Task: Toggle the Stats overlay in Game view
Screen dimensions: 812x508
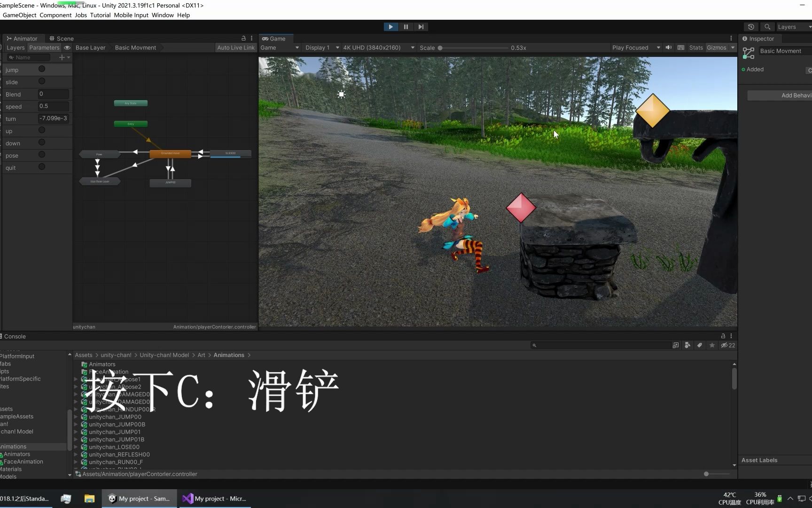Action: [x=695, y=48]
